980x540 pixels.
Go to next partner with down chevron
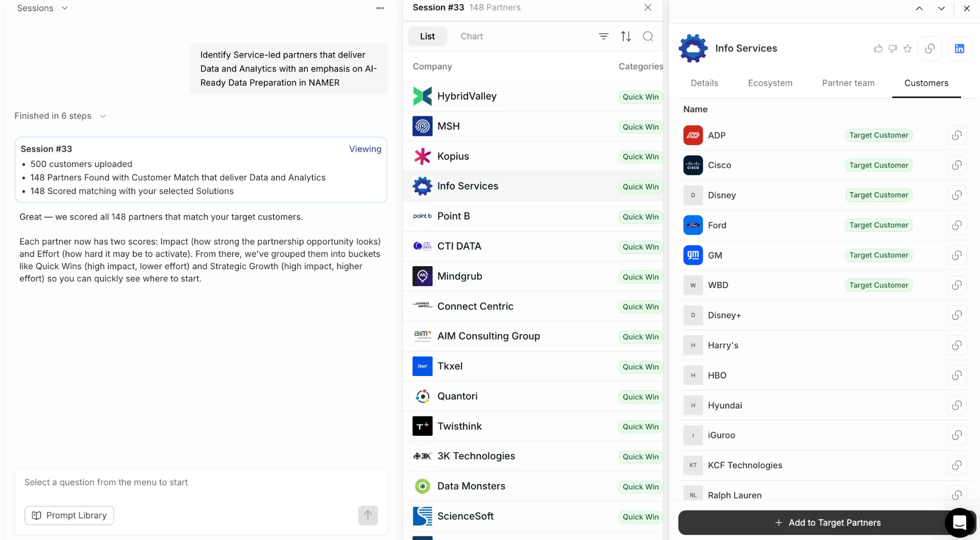point(941,8)
